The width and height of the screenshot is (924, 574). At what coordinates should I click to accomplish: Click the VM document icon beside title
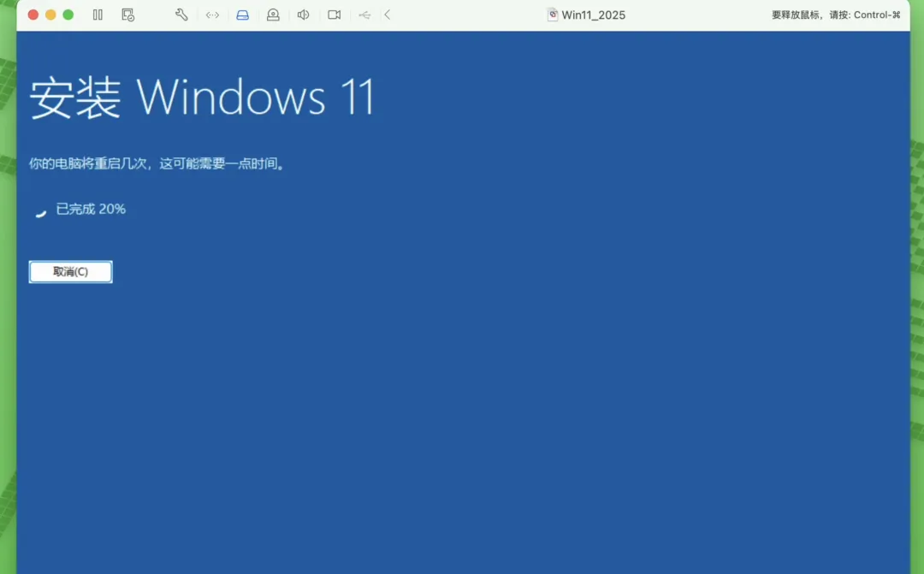point(553,15)
